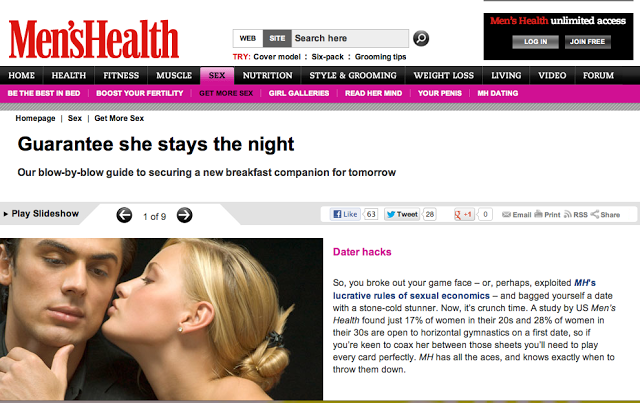
Task: Switch search scope to WEB
Action: click(x=248, y=38)
